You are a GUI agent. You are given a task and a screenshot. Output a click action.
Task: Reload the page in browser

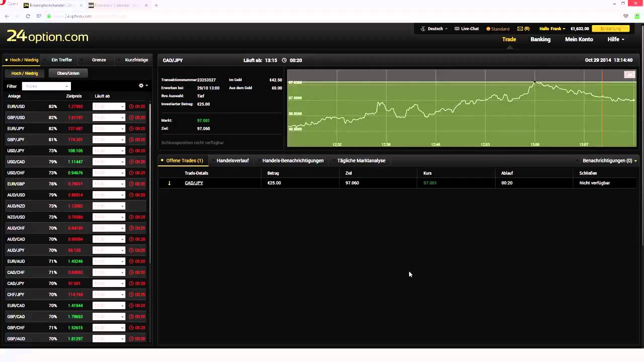(x=28, y=16)
